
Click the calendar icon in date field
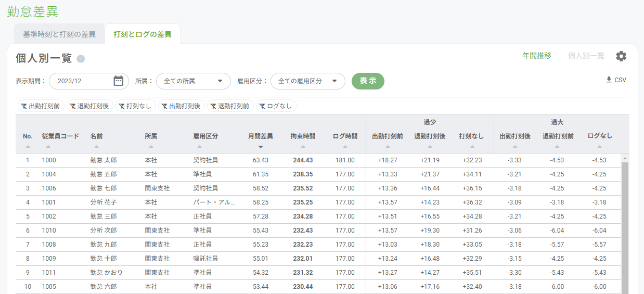point(118,81)
